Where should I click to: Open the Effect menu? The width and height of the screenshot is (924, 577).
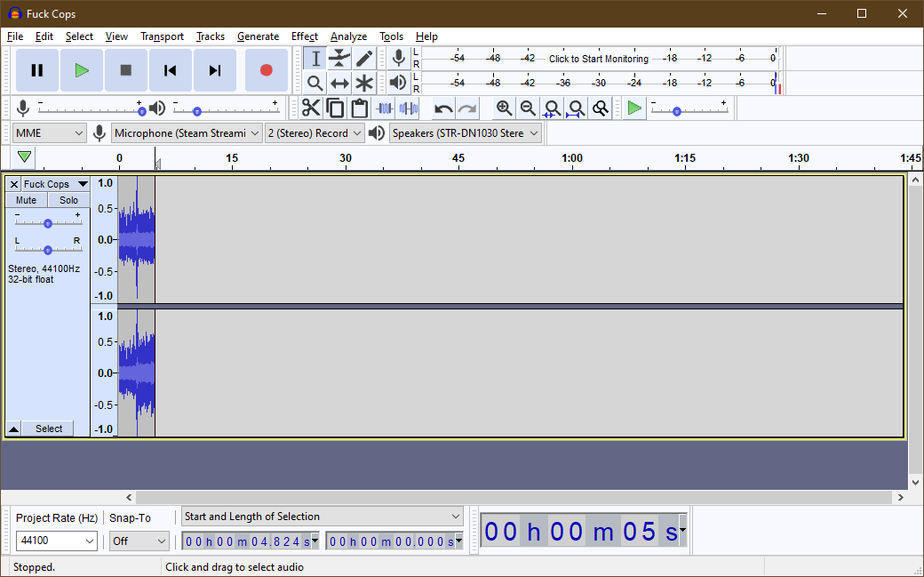pyautogui.click(x=304, y=36)
